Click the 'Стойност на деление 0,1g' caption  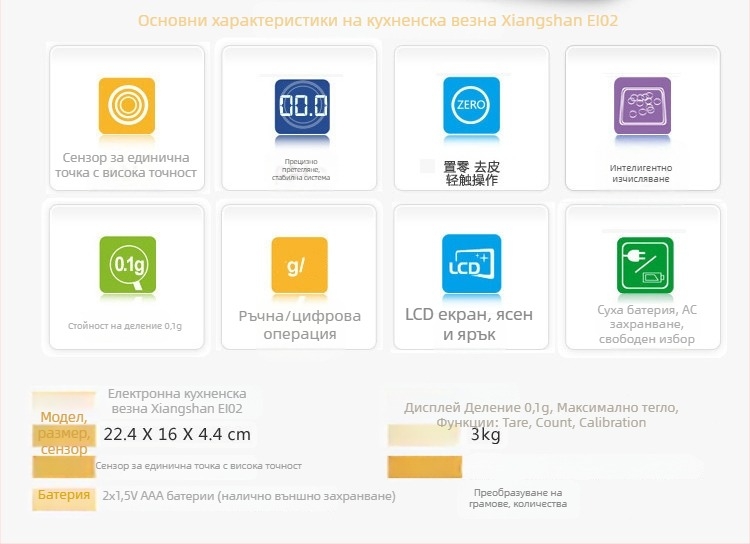[x=125, y=326]
